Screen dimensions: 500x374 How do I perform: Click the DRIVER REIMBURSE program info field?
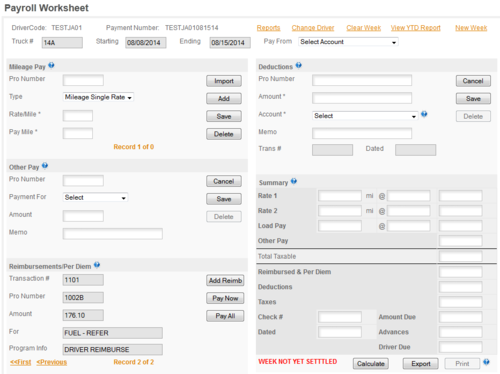(x=113, y=350)
